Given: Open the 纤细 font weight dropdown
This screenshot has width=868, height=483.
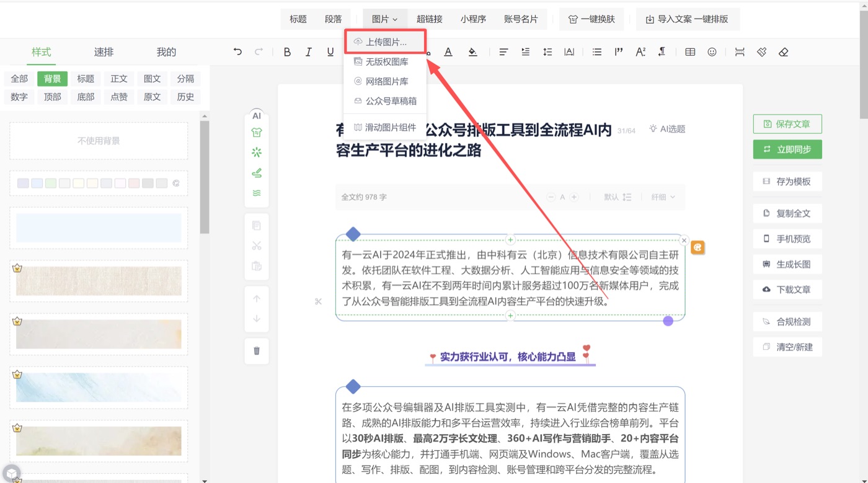Looking at the screenshot, I should [x=663, y=197].
